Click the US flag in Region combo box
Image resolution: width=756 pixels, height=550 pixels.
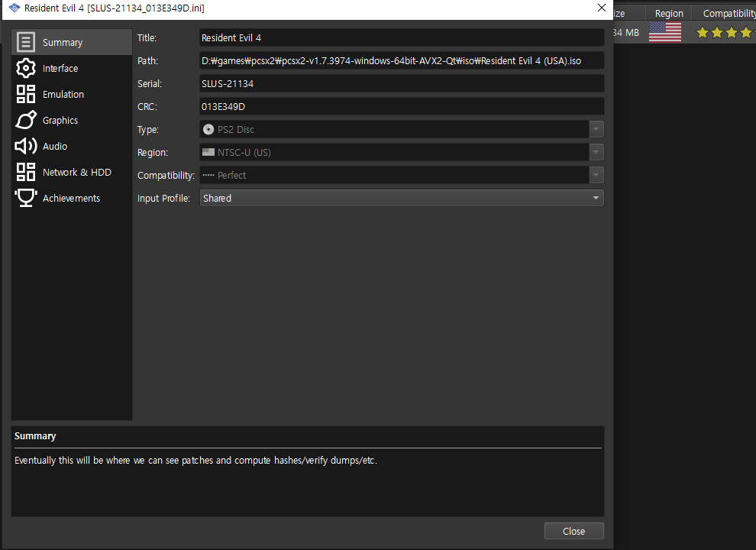click(208, 152)
